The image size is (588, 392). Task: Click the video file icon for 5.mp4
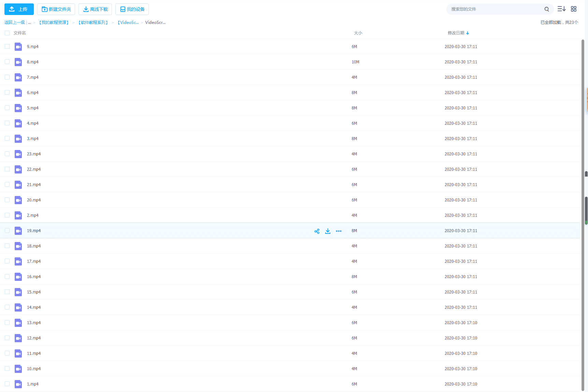(18, 108)
